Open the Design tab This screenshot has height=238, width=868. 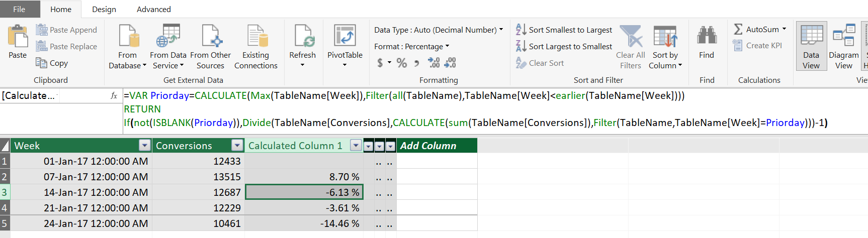pyautogui.click(x=104, y=9)
